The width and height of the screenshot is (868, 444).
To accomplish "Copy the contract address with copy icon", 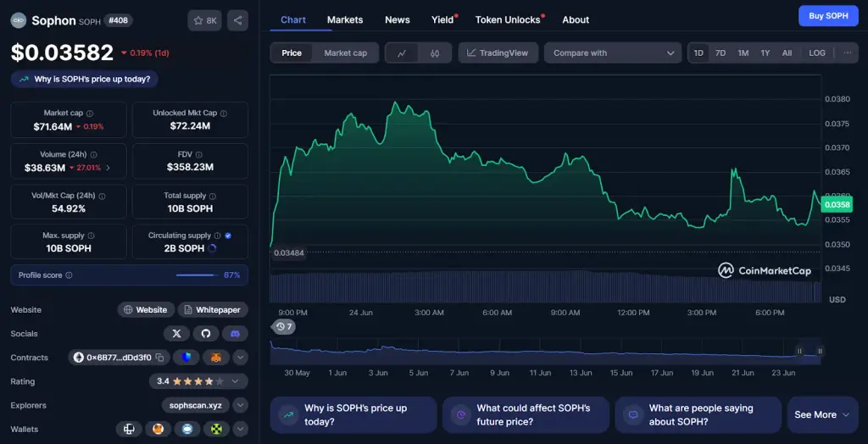I will 159,358.
